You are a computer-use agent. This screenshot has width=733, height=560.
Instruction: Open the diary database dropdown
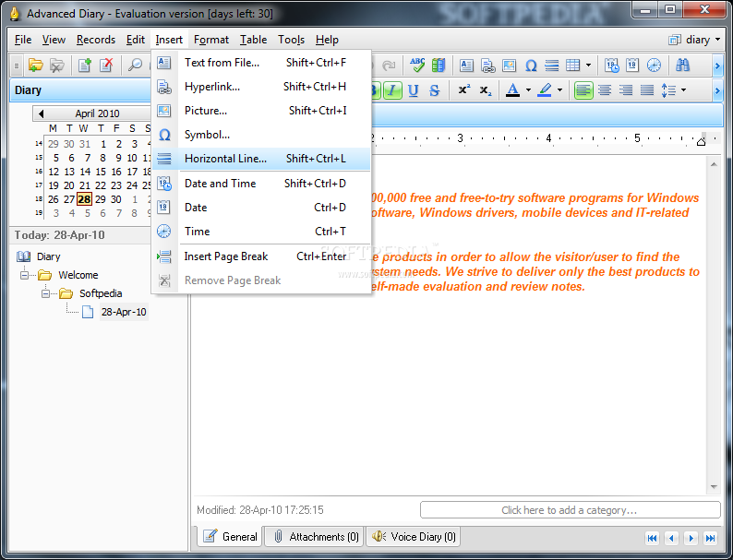click(x=694, y=40)
